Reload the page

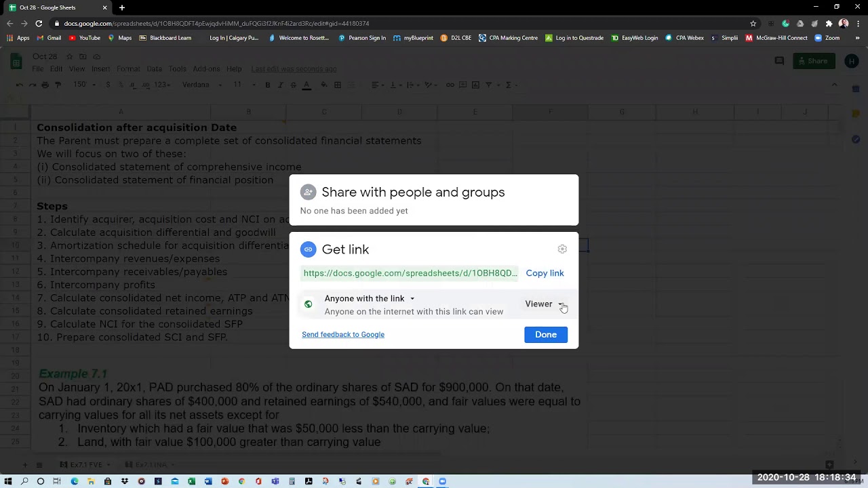point(39,24)
